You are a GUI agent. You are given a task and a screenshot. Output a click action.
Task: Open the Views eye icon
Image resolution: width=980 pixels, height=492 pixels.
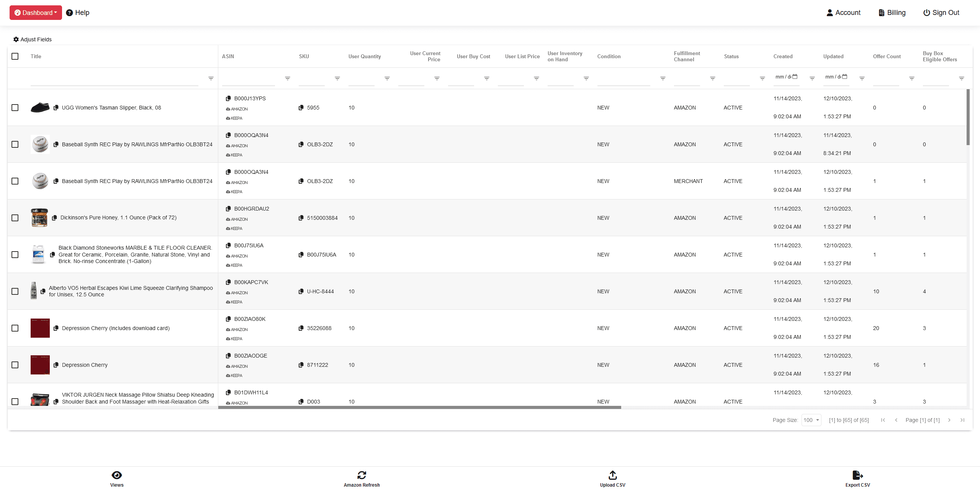coord(117,475)
